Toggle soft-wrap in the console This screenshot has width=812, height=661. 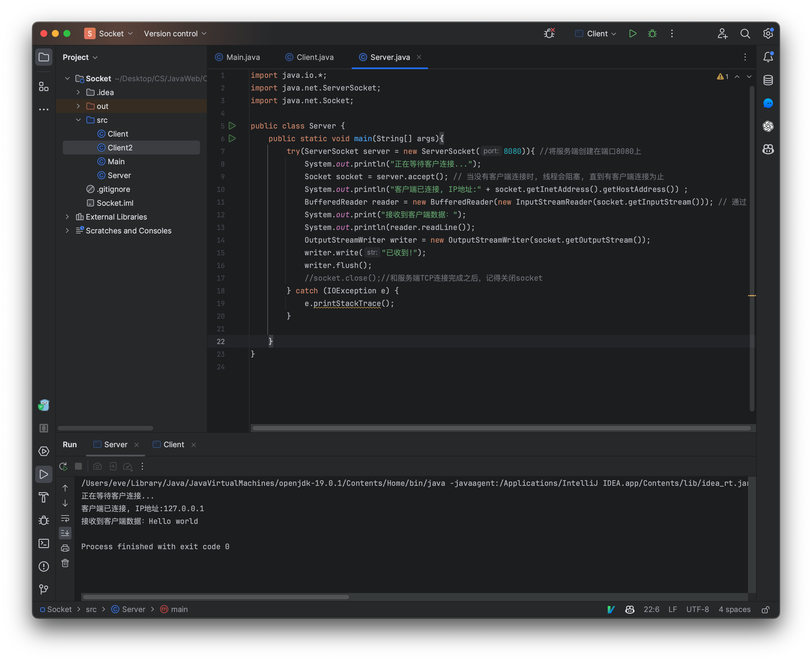65,518
